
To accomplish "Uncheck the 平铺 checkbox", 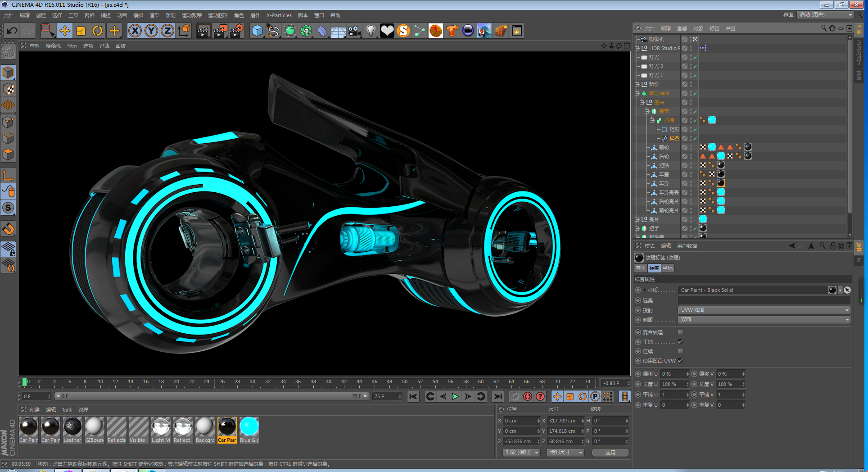I will click(x=680, y=342).
